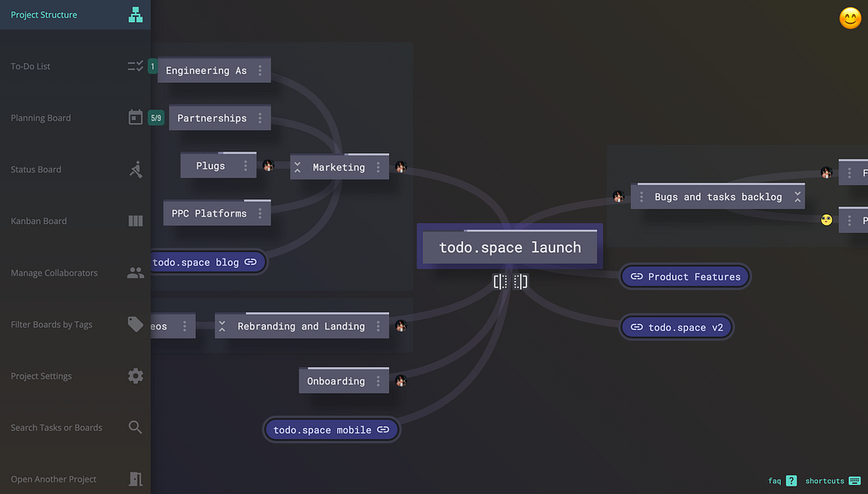Open the Product Features linked project
868x494 pixels.
685,277
